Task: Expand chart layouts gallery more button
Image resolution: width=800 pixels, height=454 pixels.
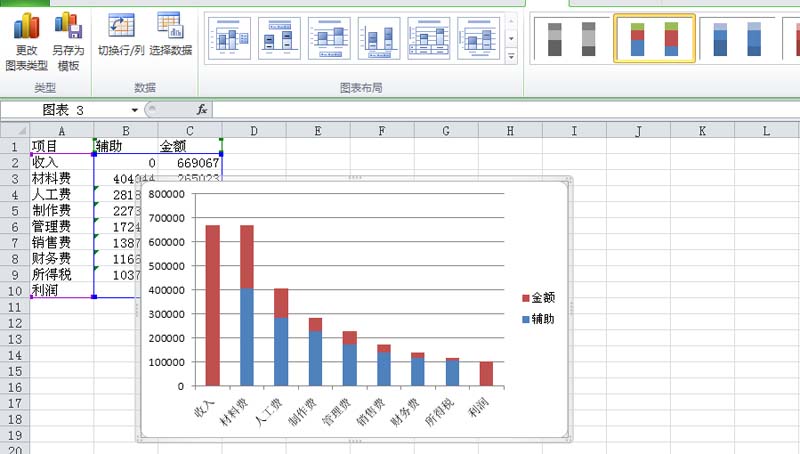Action: click(x=511, y=57)
